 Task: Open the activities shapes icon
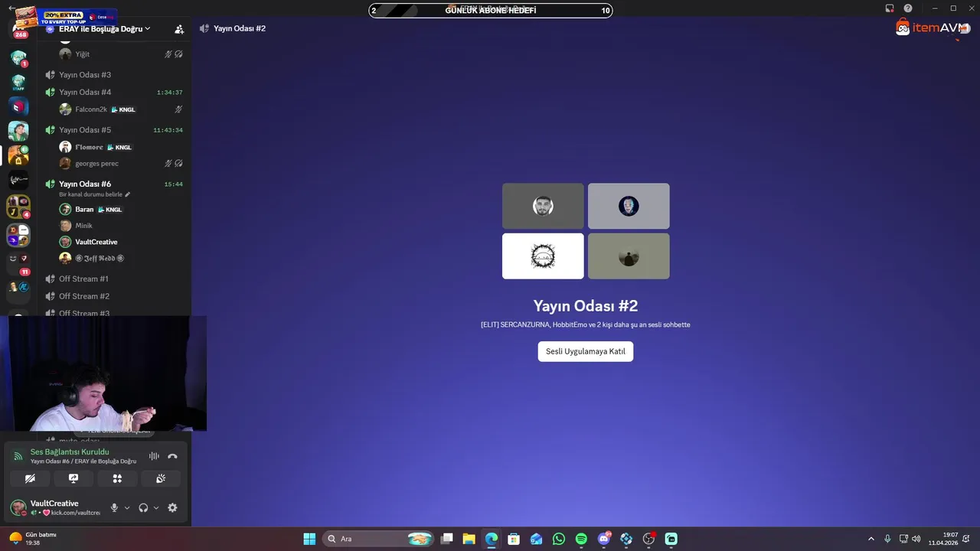point(117,478)
